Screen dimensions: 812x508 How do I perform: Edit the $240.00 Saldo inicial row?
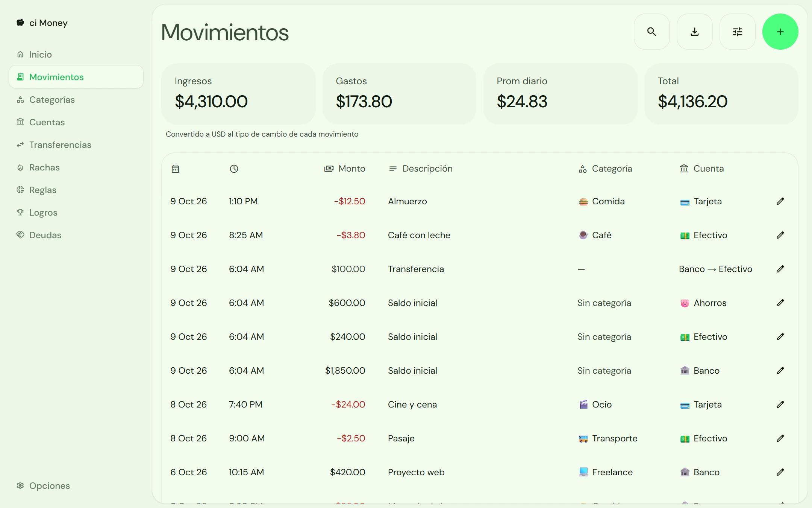tap(780, 337)
